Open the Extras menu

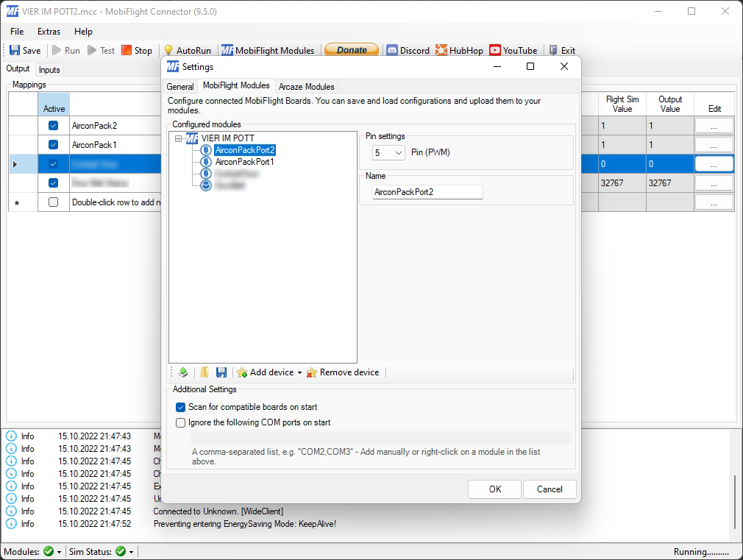click(x=49, y=32)
